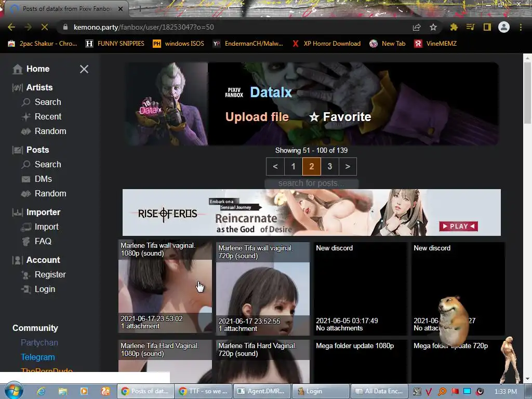This screenshot has width=532, height=399.
Task: Switch to TTF - so we... Chrome taskbar window
Action: point(204,391)
